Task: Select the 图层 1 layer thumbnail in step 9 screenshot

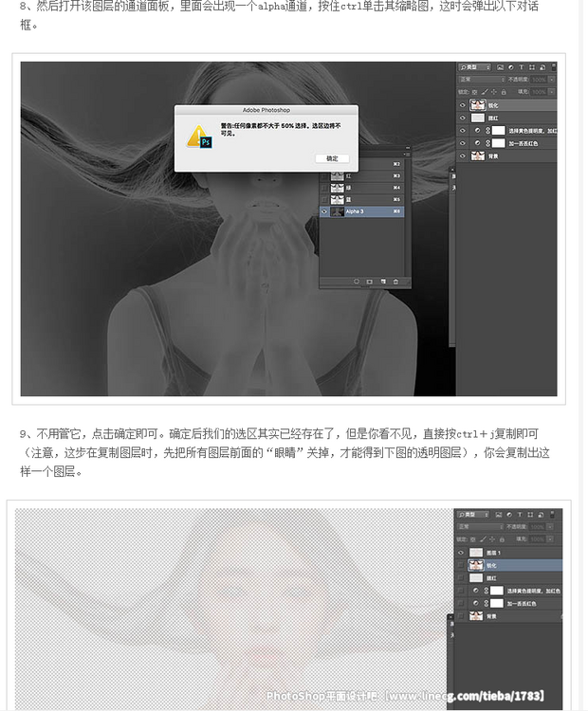Action: pos(476,553)
